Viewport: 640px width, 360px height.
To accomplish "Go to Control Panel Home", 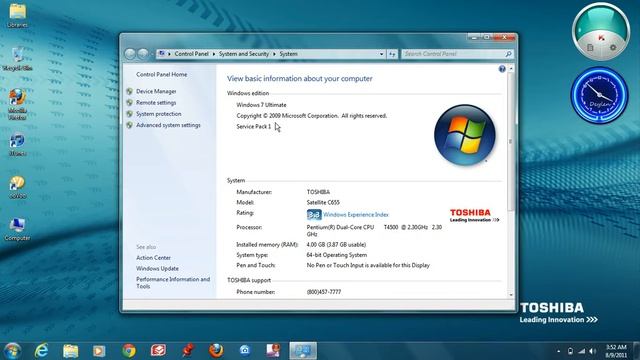I will coord(161,75).
